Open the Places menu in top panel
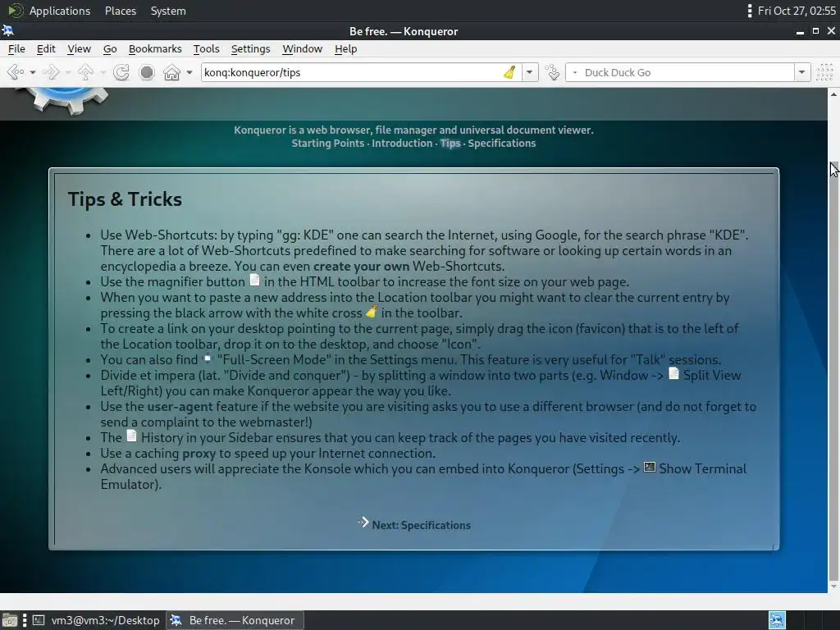The height and width of the screenshot is (630, 840). coord(121,11)
